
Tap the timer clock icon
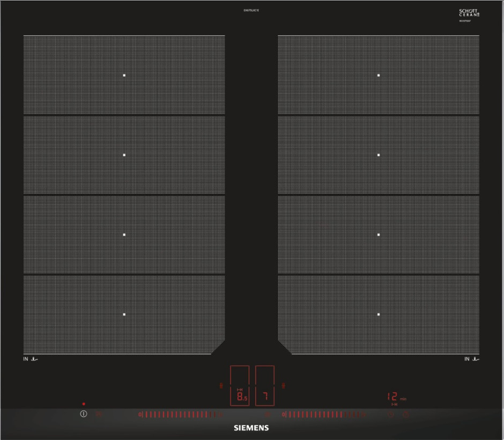(391, 414)
